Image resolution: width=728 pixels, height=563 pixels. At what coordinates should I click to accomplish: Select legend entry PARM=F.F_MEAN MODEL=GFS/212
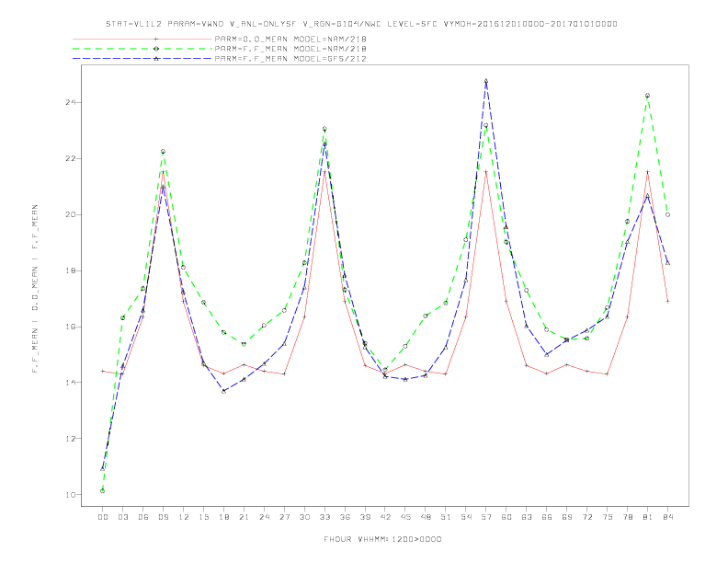coord(290,59)
